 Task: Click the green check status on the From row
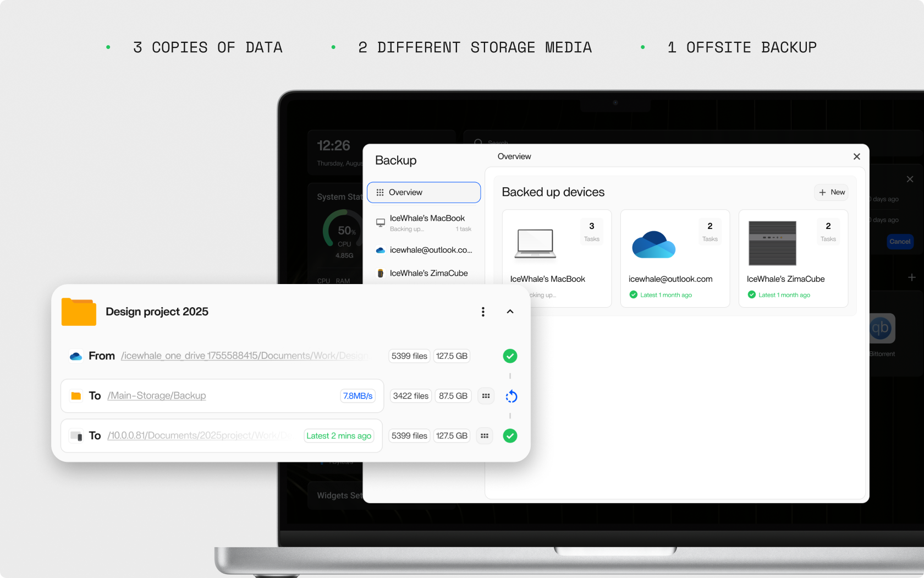510,356
